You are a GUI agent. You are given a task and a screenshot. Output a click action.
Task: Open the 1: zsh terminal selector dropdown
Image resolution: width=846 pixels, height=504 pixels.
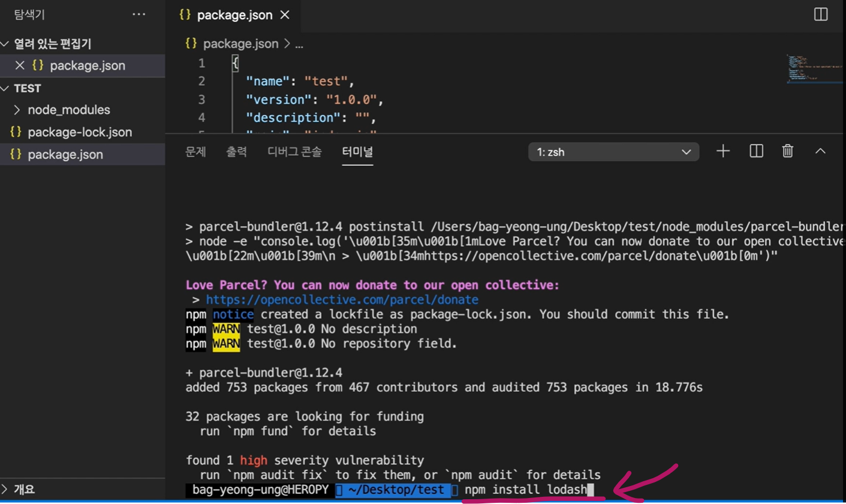pos(613,152)
